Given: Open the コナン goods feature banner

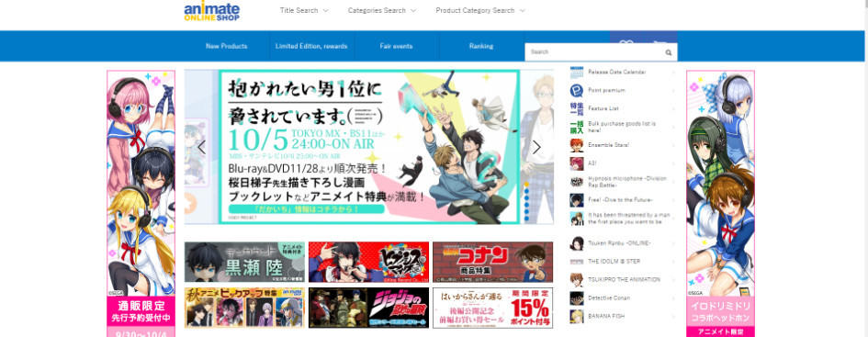Looking at the screenshot, I should [x=492, y=262].
